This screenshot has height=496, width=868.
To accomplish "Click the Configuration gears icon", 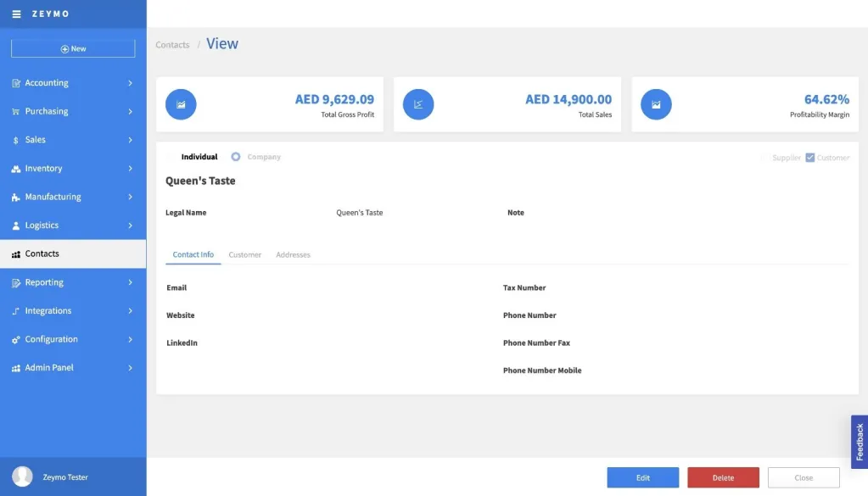I will 15,339.
